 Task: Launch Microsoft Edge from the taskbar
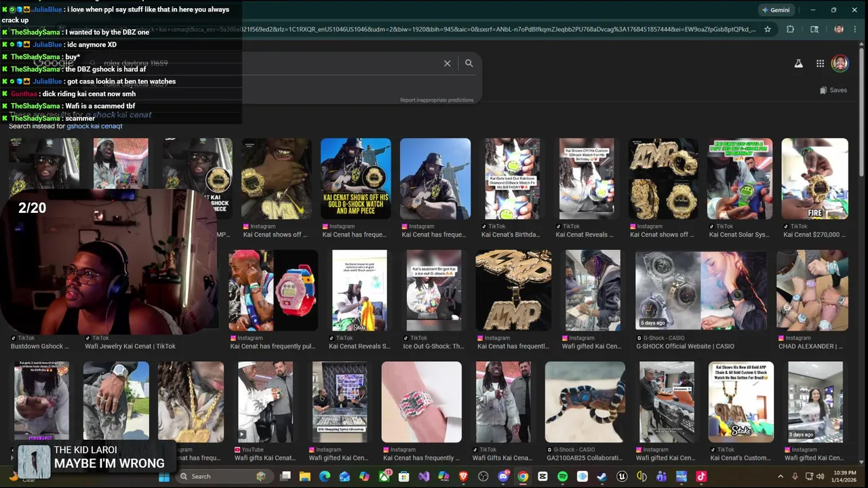click(x=325, y=476)
